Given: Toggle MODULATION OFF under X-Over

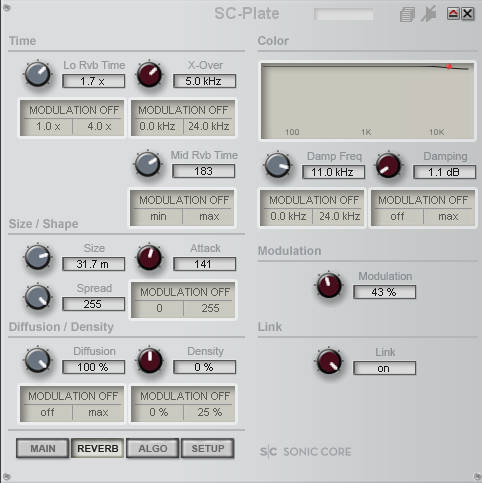Looking at the screenshot, I should click(x=183, y=110).
